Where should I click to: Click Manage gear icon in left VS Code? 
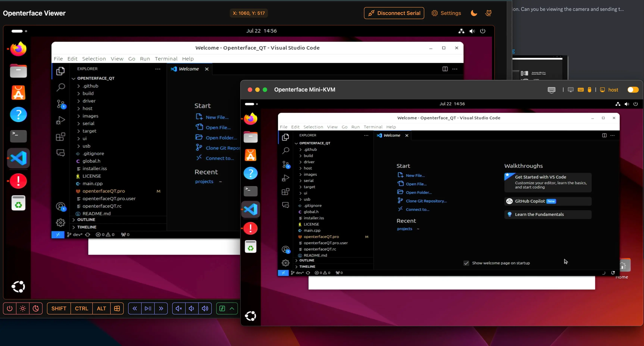60,223
